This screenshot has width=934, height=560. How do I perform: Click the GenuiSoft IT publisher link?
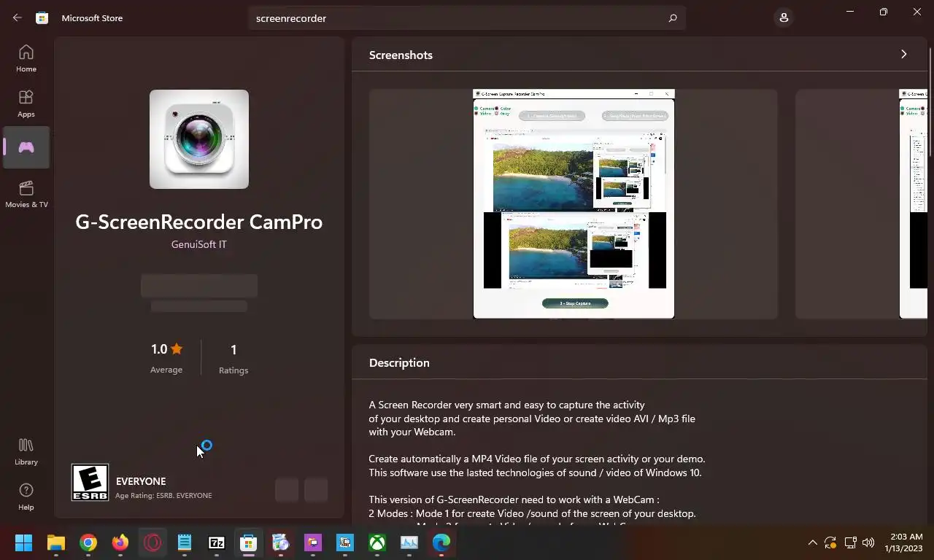coord(198,244)
